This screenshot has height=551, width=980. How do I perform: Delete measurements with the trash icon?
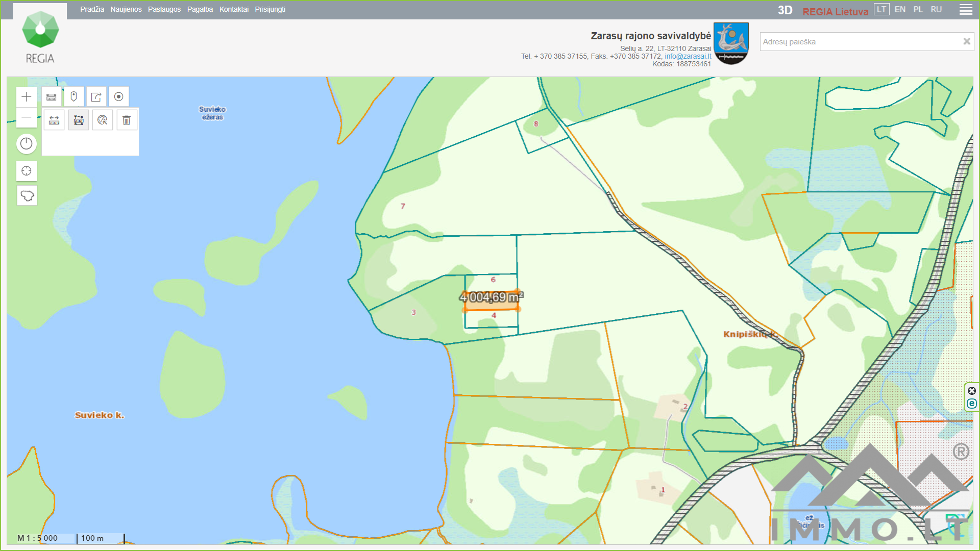[127, 120]
